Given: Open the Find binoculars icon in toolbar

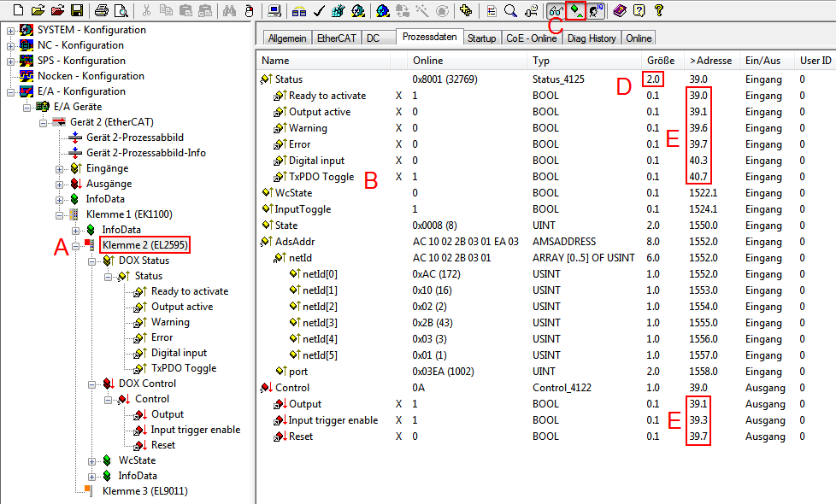Looking at the screenshot, I should click(x=229, y=10).
